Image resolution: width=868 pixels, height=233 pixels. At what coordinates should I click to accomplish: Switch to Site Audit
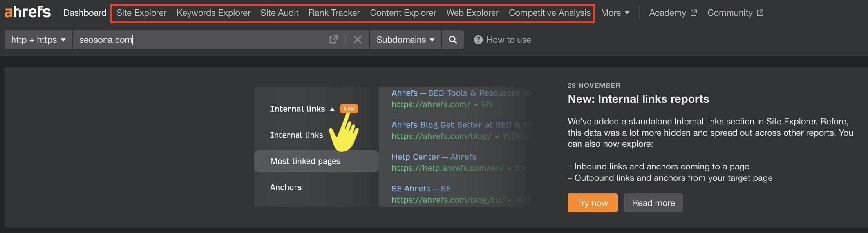(279, 13)
